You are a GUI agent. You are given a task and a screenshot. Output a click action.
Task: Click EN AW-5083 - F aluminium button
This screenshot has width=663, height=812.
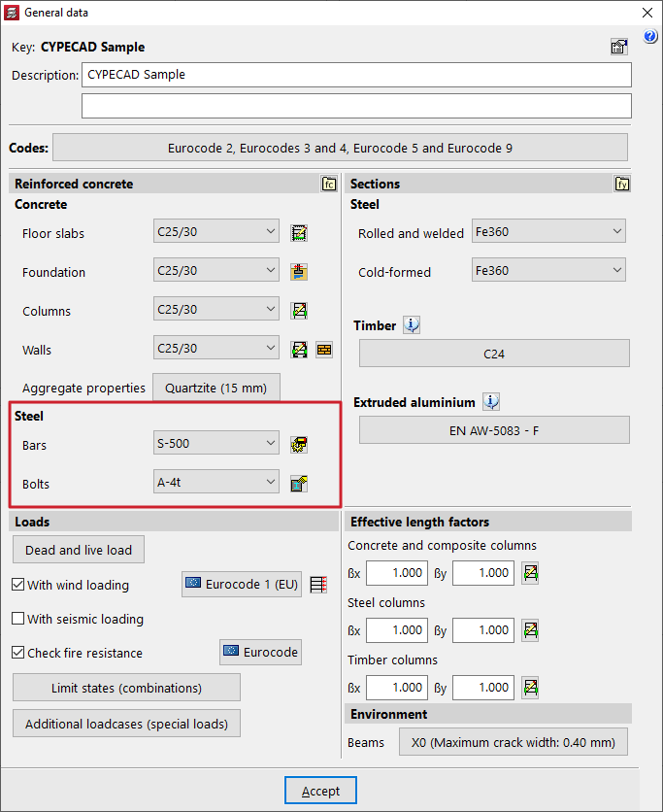[x=494, y=430]
